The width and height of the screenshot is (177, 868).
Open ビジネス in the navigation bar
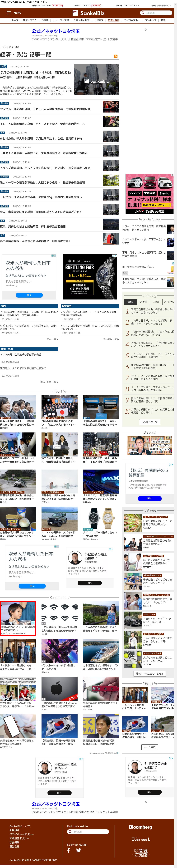99,20
